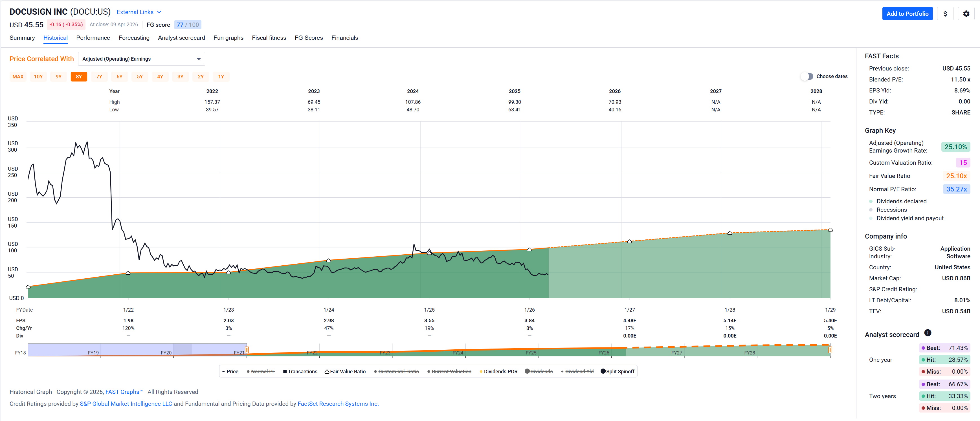
Task: Click the Add to Portfolio button
Action: pos(907,14)
